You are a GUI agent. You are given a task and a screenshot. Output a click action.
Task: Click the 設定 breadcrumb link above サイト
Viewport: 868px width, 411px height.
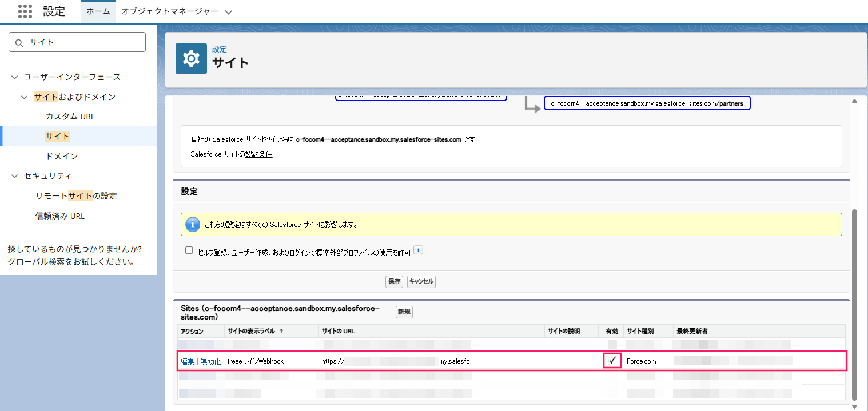220,50
